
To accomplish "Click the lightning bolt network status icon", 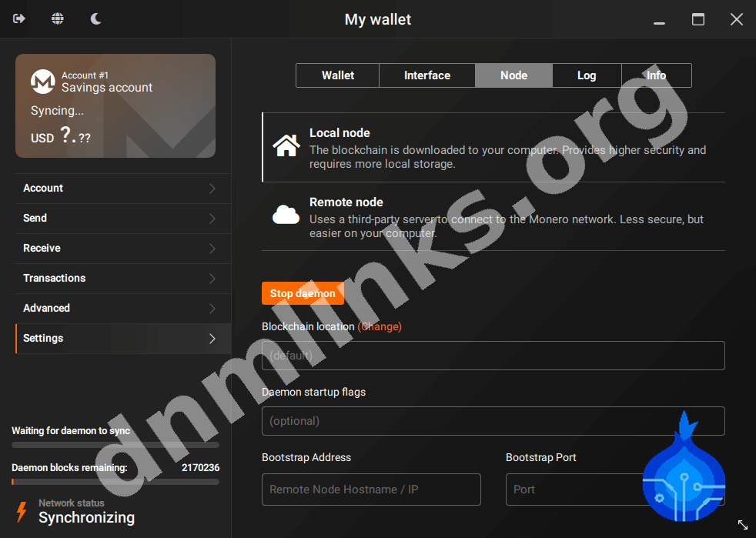I will pyautogui.click(x=22, y=511).
